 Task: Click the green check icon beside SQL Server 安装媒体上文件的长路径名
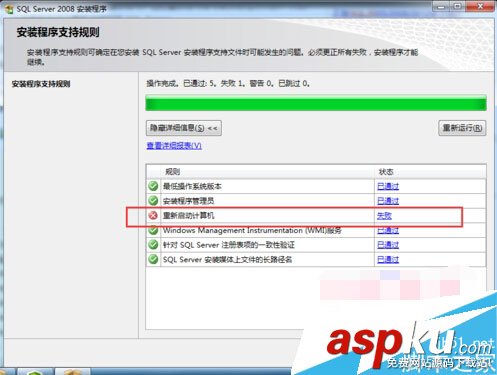[x=153, y=259]
